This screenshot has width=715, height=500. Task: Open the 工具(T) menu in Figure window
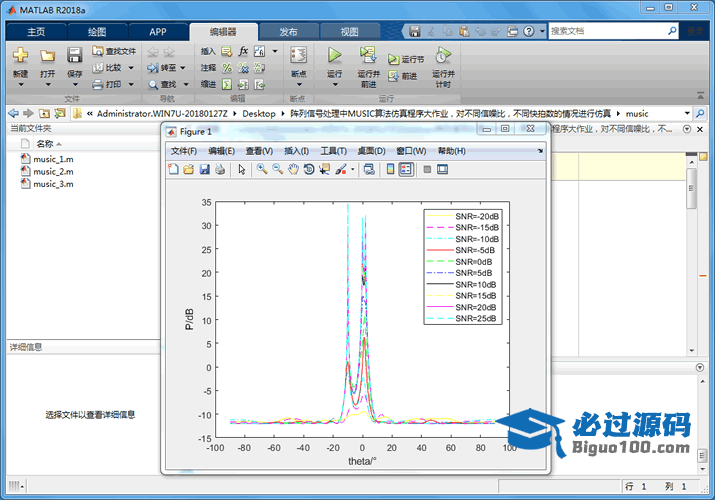332,151
